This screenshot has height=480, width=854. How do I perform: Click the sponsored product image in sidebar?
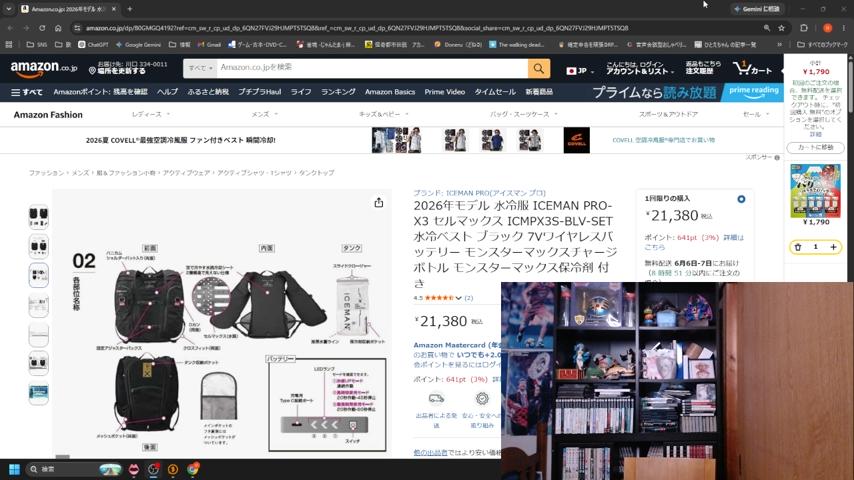[x=815, y=190]
